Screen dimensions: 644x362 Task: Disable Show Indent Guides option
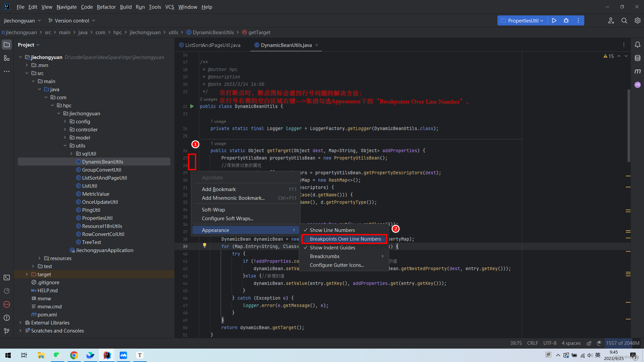(x=332, y=248)
